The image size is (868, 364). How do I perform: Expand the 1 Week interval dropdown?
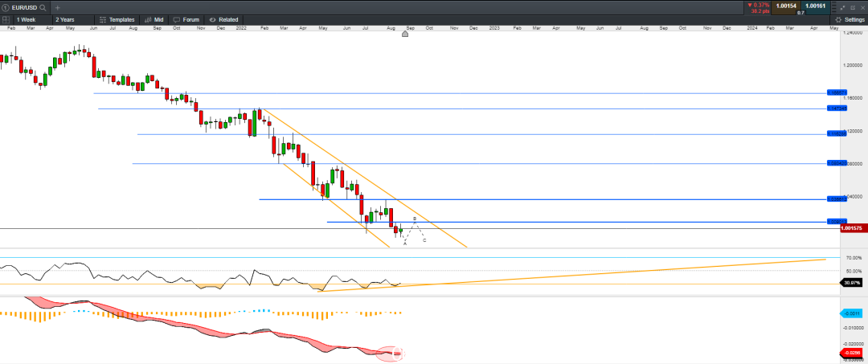pyautogui.click(x=30, y=19)
